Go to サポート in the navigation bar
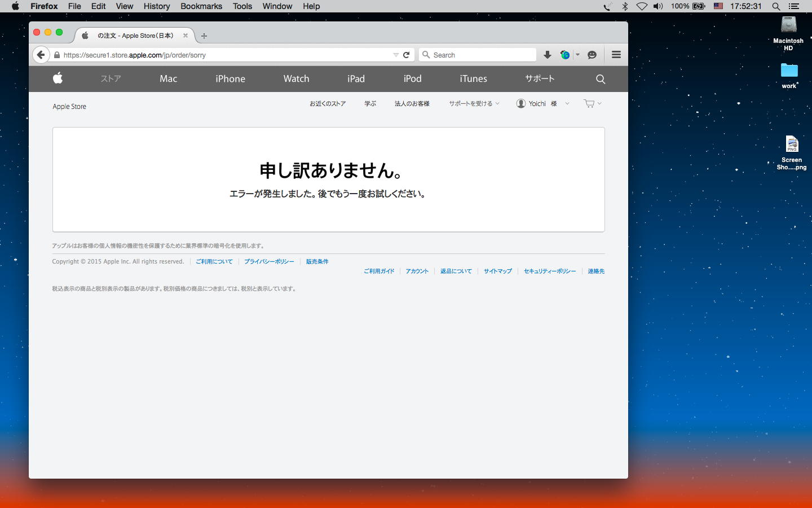 coord(540,79)
